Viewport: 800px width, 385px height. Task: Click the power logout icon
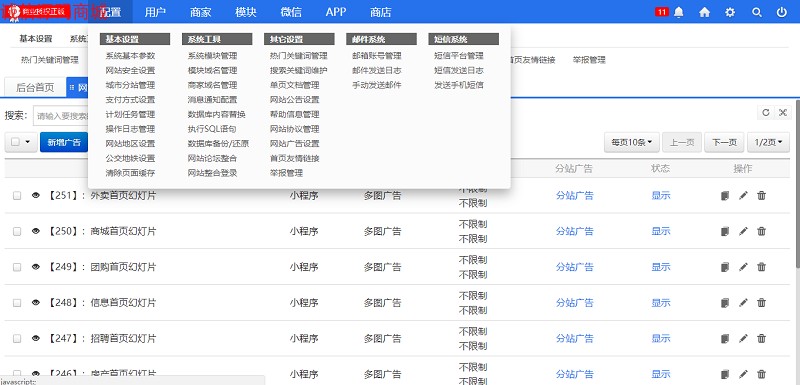tap(782, 12)
